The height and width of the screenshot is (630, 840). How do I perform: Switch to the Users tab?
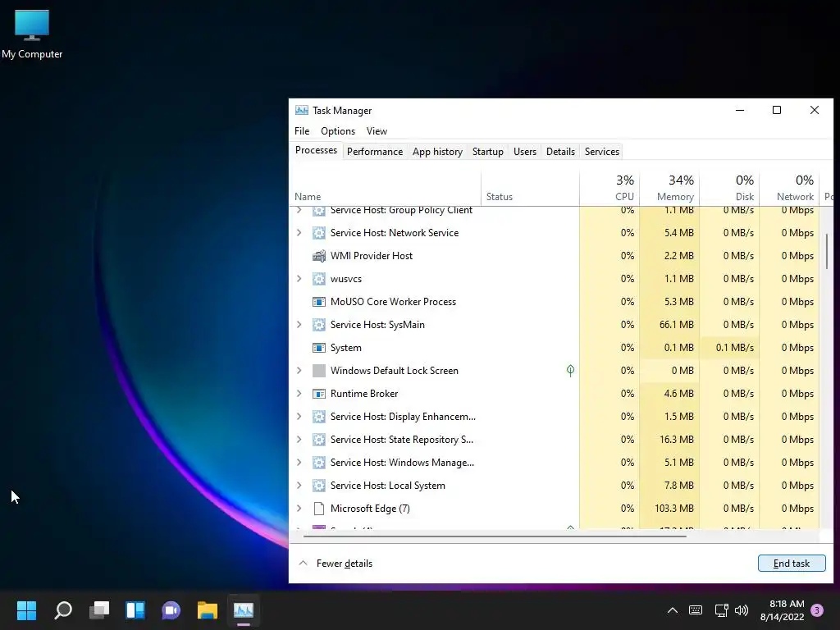524,152
